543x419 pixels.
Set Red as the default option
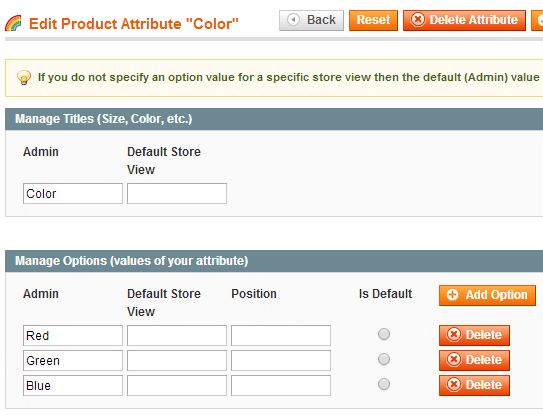point(384,334)
